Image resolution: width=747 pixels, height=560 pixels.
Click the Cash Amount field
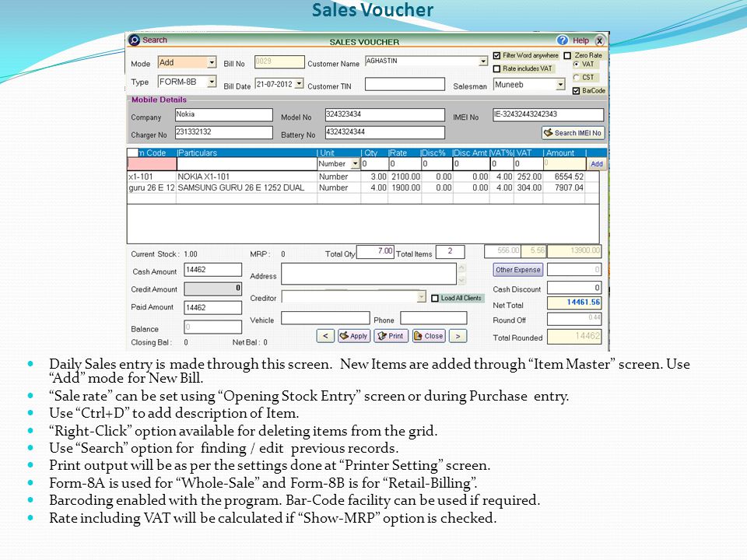[x=213, y=270]
